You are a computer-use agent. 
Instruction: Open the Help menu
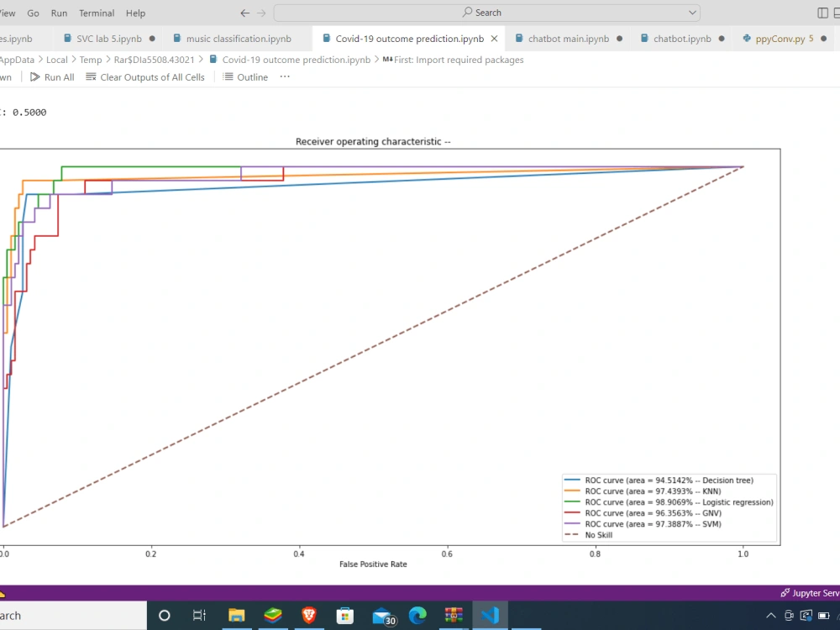pos(135,13)
